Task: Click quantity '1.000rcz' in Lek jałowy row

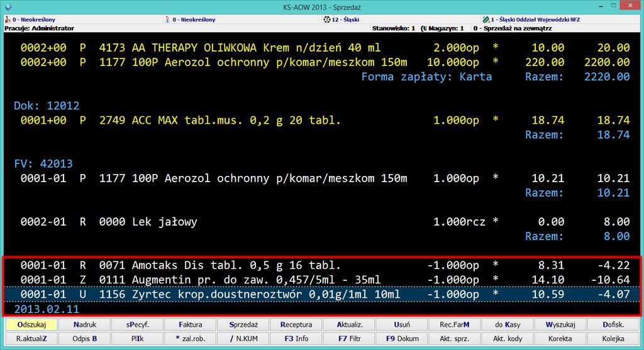Action: pos(459,222)
